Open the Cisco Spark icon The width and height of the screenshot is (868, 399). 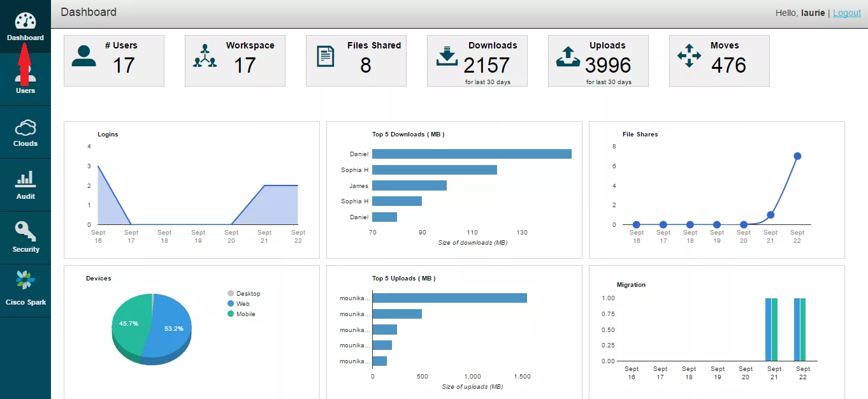[25, 280]
